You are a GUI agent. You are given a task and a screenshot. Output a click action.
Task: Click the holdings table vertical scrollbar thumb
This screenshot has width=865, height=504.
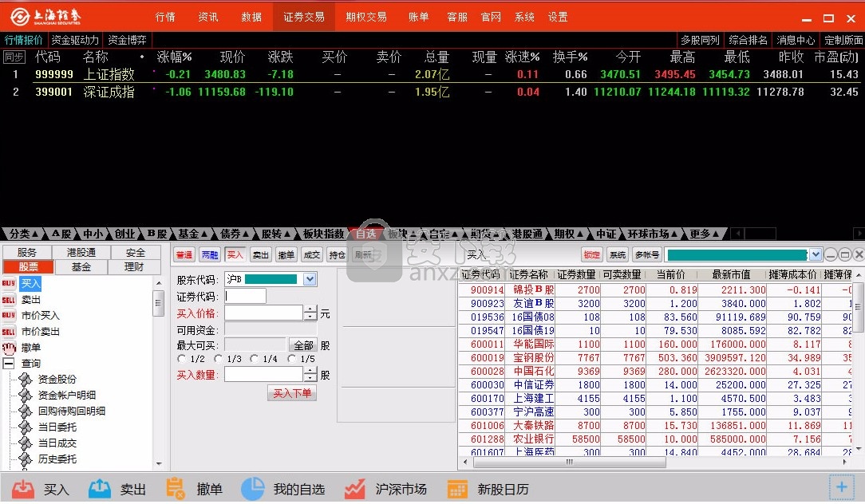point(859,306)
